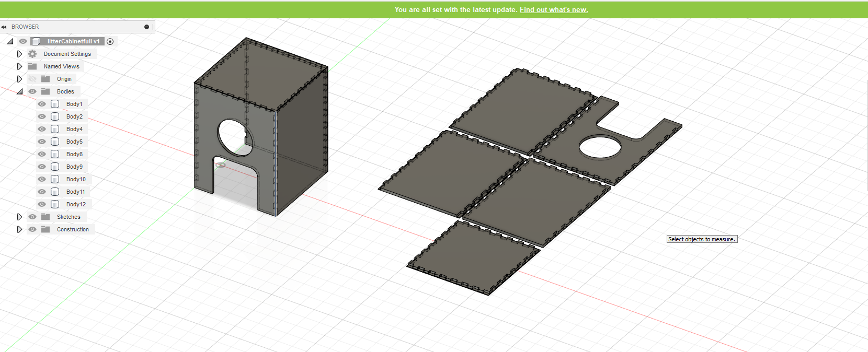This screenshot has width=868, height=352.
Task: Toggle Construction folder visibility eye
Action: (32, 229)
